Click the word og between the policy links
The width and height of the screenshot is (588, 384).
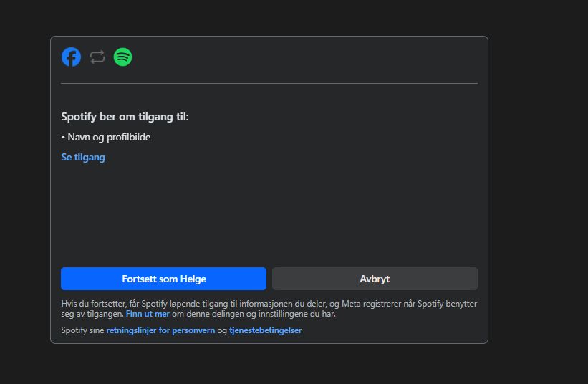(222, 330)
